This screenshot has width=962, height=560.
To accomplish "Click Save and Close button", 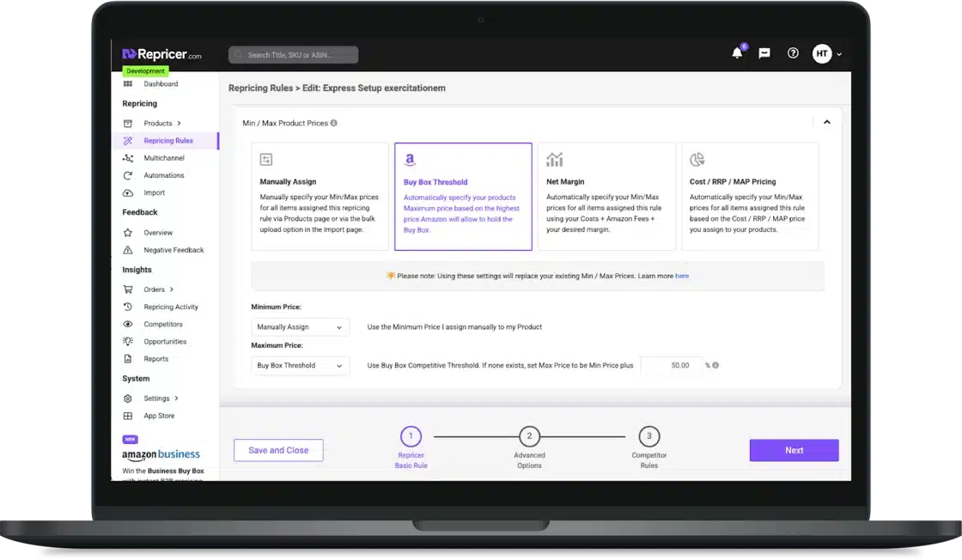I will tap(278, 450).
